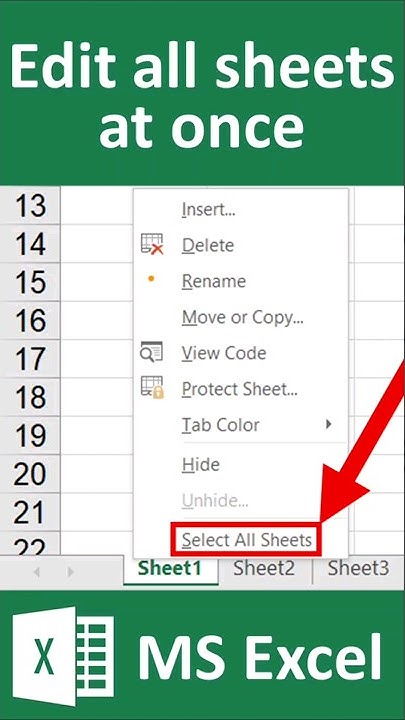
Task: Select row 20 header
Action: (30, 473)
